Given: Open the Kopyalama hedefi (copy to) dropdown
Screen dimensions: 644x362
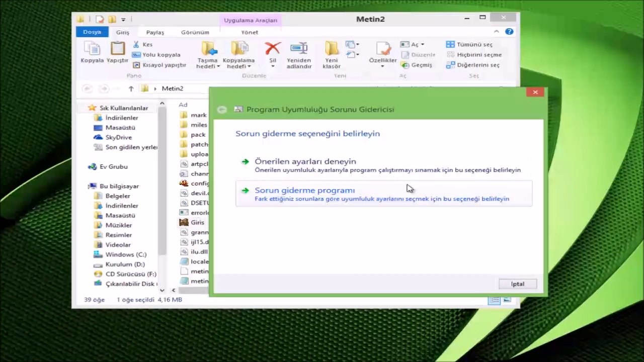Looking at the screenshot, I should pos(238,66).
